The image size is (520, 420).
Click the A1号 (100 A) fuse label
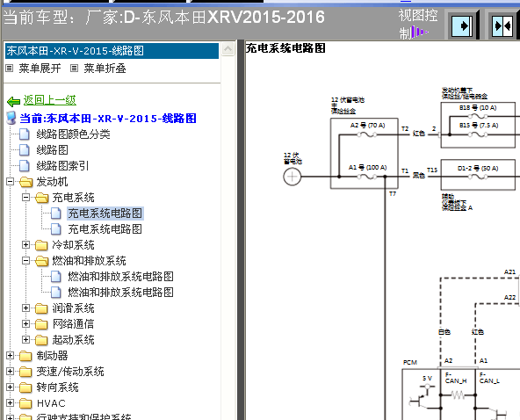[x=367, y=168]
